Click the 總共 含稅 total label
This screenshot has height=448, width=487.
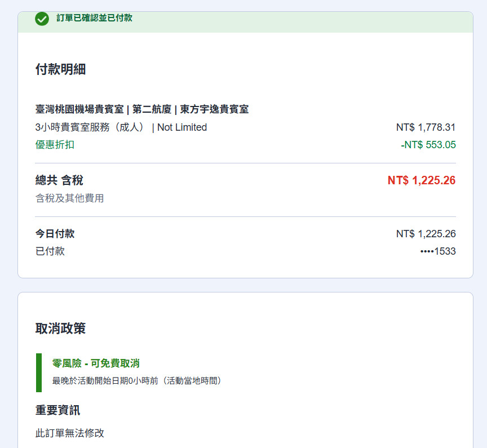(x=59, y=180)
